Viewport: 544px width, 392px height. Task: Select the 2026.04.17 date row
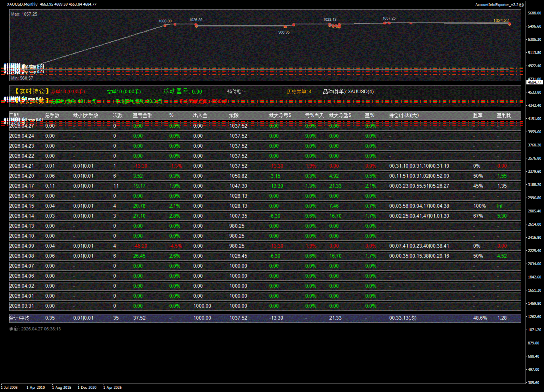click(x=22, y=186)
